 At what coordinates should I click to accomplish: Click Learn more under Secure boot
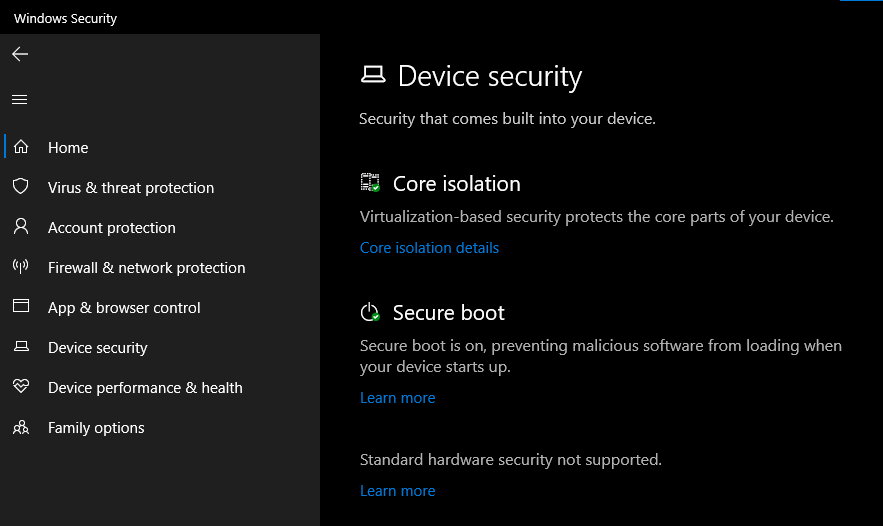pyautogui.click(x=397, y=398)
